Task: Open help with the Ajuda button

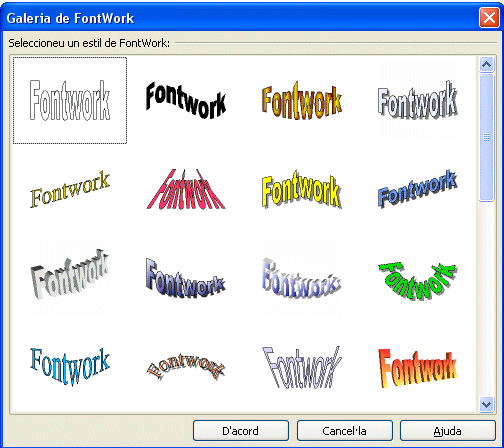Action: [448, 431]
